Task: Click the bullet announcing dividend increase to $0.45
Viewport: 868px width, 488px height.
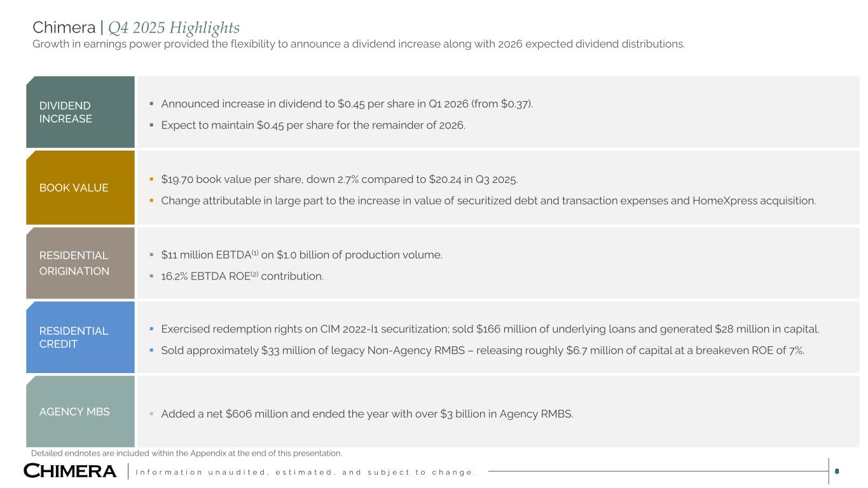Action: (x=347, y=104)
